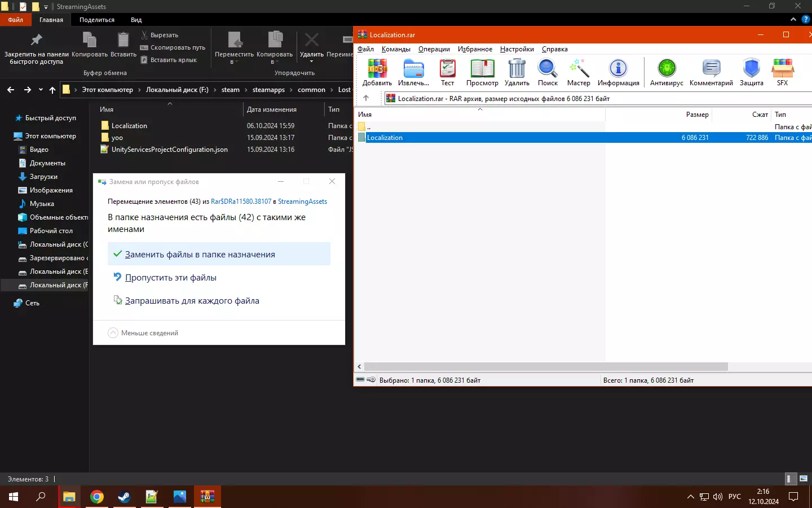Choose Запрашивать для каждого файла

coord(219,300)
